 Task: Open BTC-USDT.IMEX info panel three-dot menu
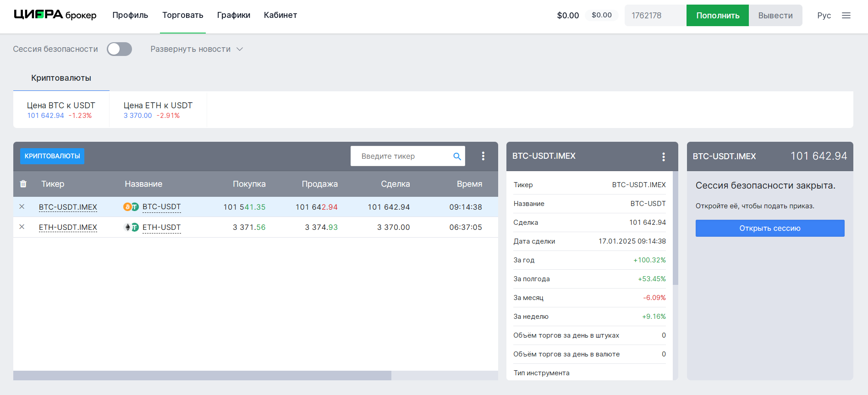click(x=663, y=157)
